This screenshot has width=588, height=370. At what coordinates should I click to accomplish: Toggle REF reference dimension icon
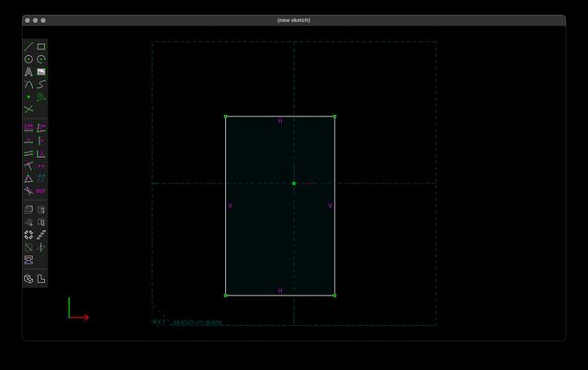pyautogui.click(x=41, y=191)
